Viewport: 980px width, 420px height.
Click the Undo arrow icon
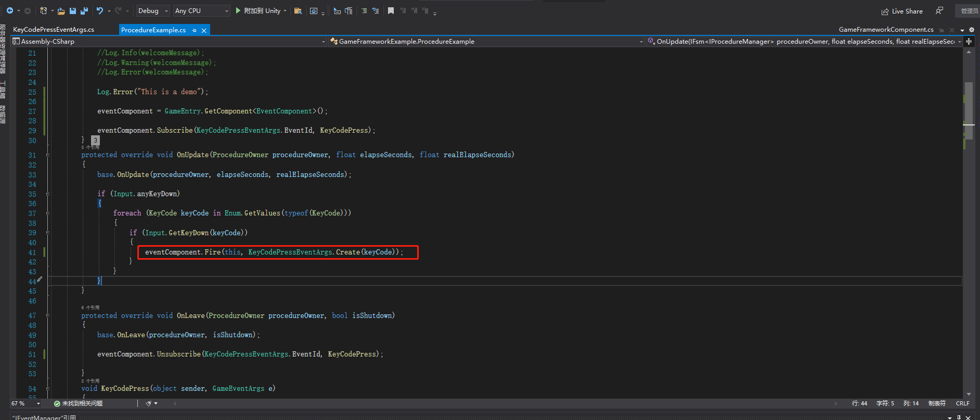(99, 10)
